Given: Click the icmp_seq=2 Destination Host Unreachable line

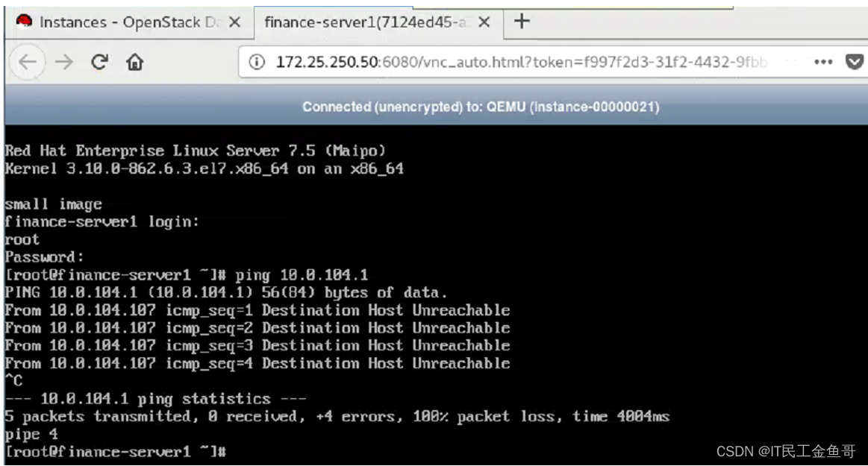Looking at the screenshot, I should (x=257, y=328).
